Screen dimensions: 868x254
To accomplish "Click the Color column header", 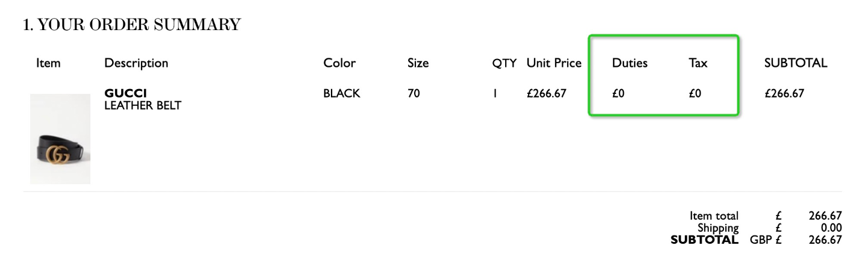I will click(x=339, y=63).
